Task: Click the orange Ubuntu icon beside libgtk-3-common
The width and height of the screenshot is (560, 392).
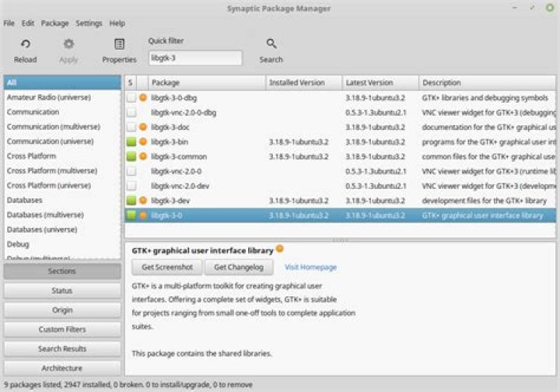Action: tap(143, 156)
